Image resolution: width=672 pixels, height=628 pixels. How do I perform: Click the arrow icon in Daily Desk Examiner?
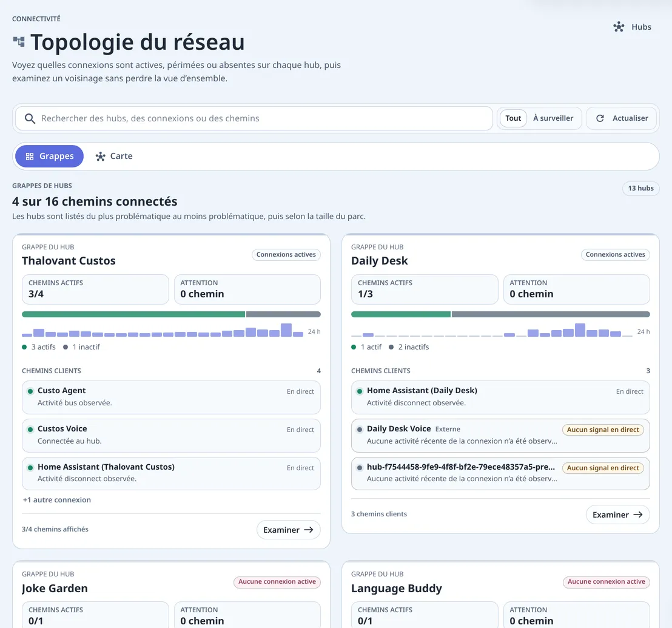click(637, 515)
